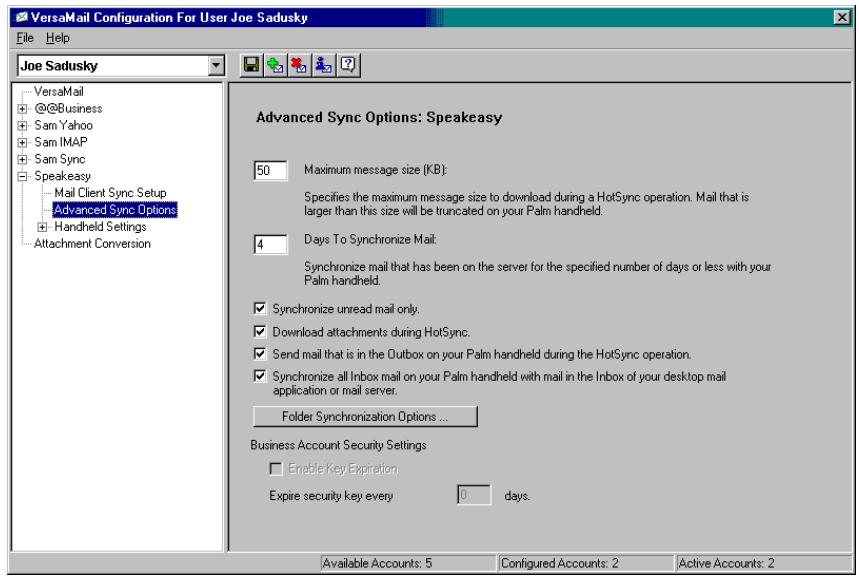This screenshot has height=578, width=859.
Task: Select the @@Business tree item
Action: pos(68,108)
